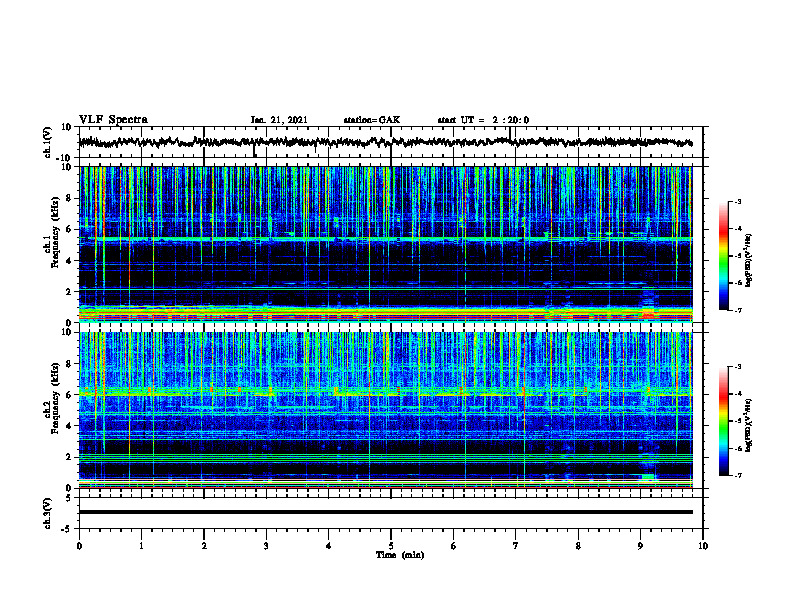Click the "-7" label on ch.1 color scale
The width and height of the screenshot is (792, 612).
[738, 310]
